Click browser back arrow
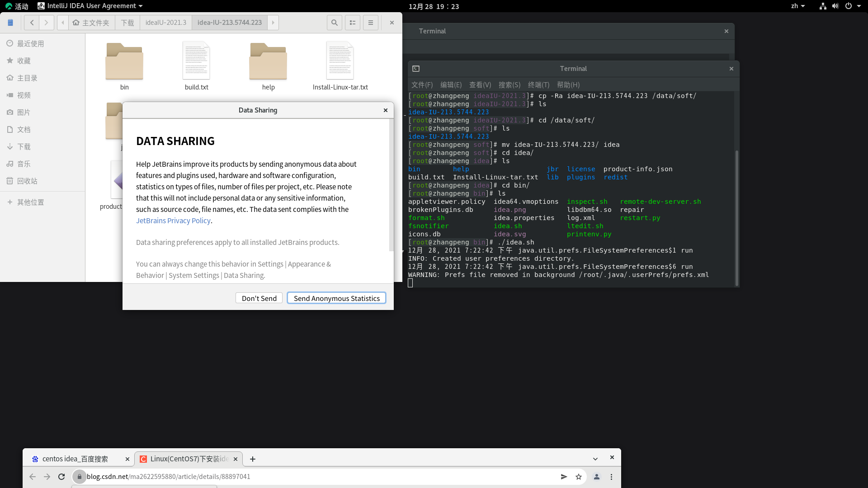 pos(33,477)
